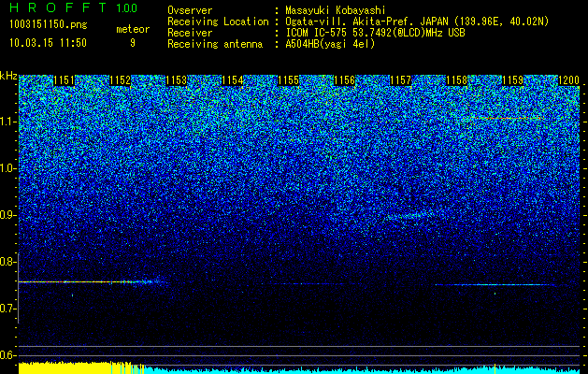Click the 1200 time marker
588x374 pixels.
569,80
